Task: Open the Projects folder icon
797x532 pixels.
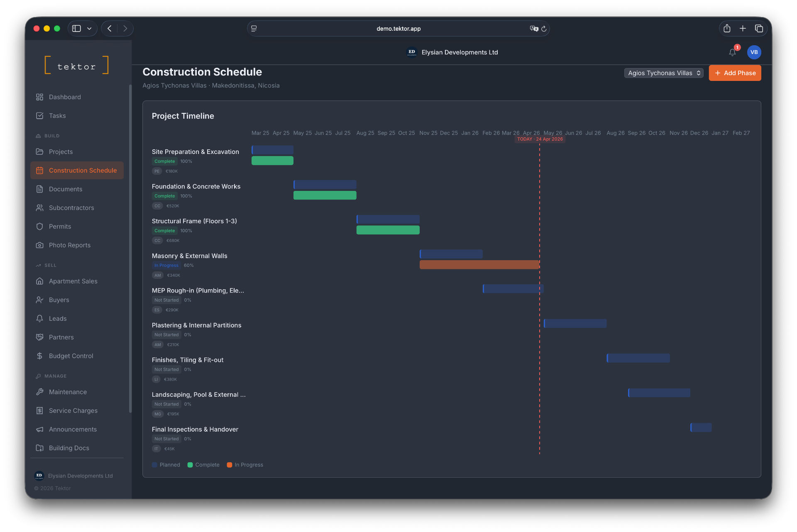Action: coord(40,151)
